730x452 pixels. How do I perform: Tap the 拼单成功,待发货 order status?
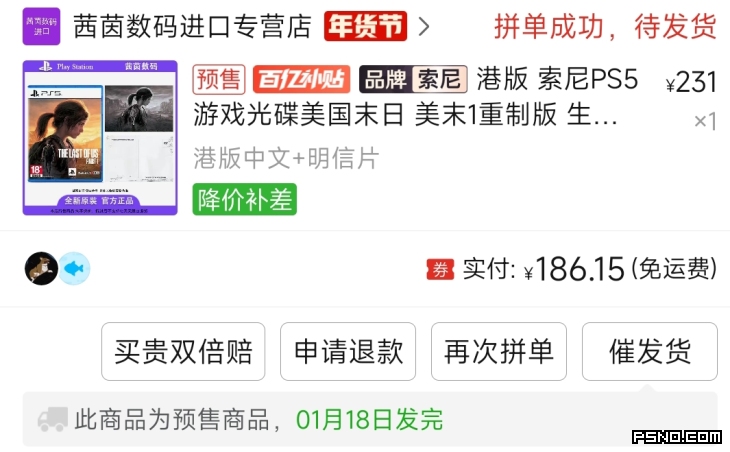(x=606, y=27)
